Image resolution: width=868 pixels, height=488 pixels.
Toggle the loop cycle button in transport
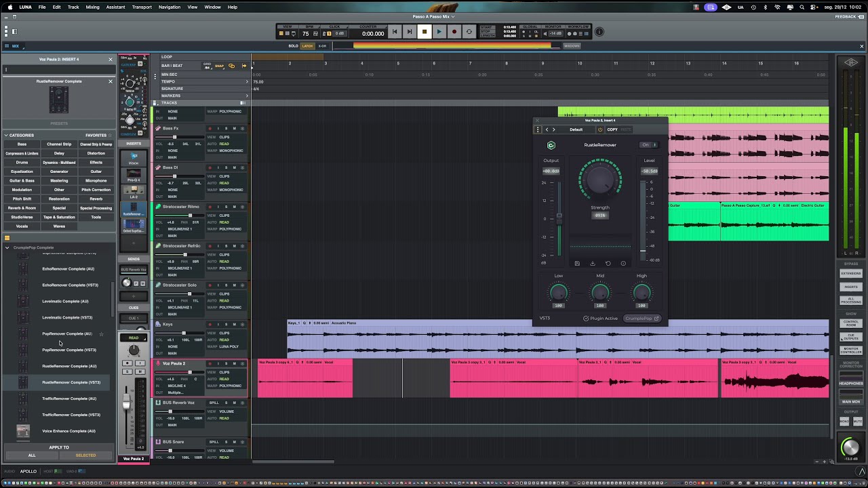(x=469, y=32)
